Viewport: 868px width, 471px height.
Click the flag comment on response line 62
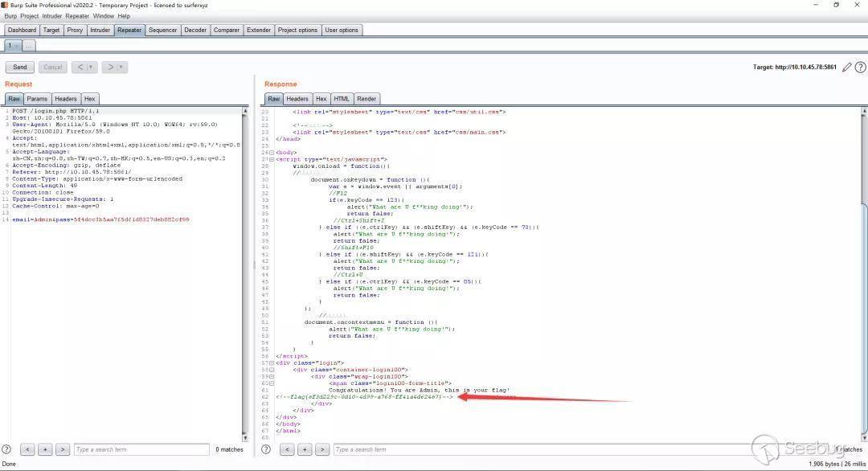point(364,397)
